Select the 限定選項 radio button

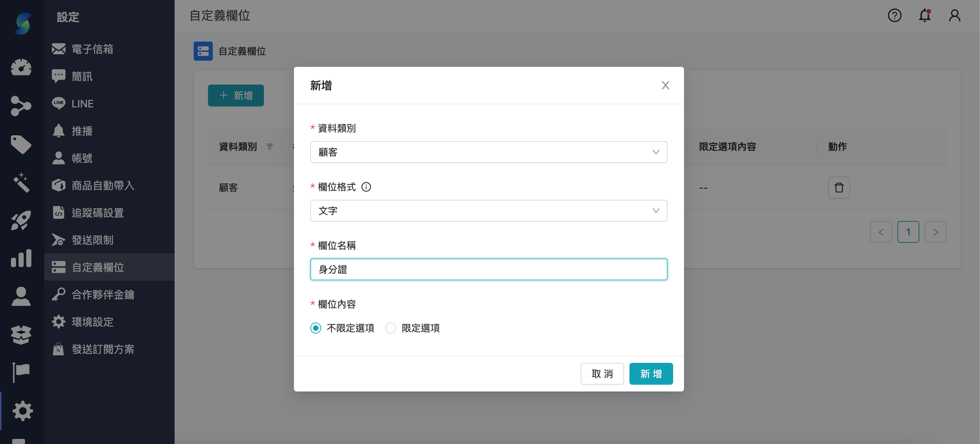(x=391, y=328)
